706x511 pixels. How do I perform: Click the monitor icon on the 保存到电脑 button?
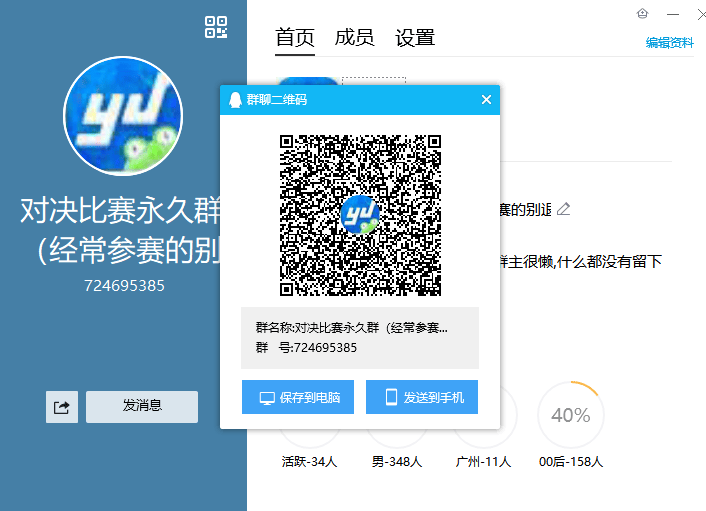click(267, 398)
